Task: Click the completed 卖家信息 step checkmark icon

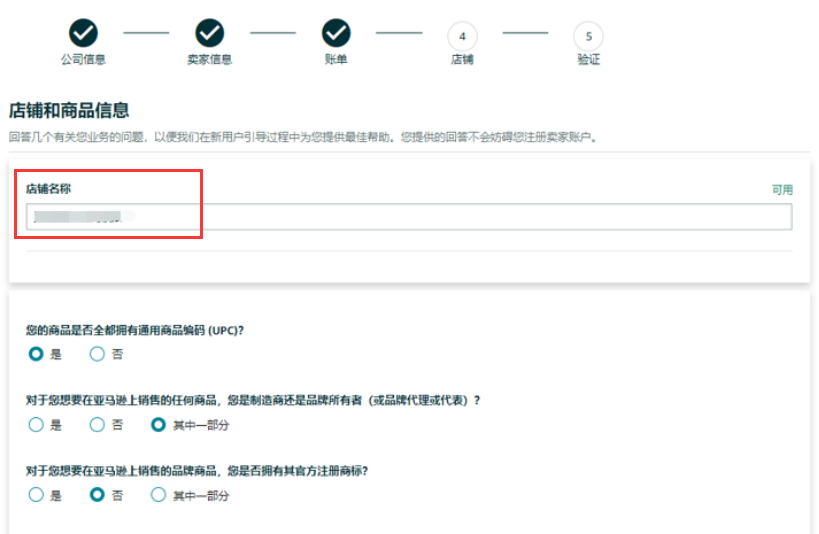Action: 210,33
